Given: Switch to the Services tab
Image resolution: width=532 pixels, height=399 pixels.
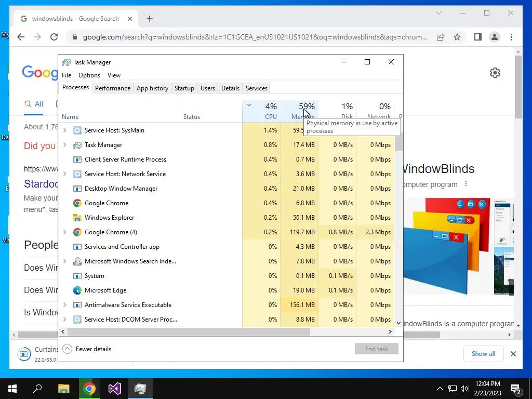Looking at the screenshot, I should [x=257, y=88].
